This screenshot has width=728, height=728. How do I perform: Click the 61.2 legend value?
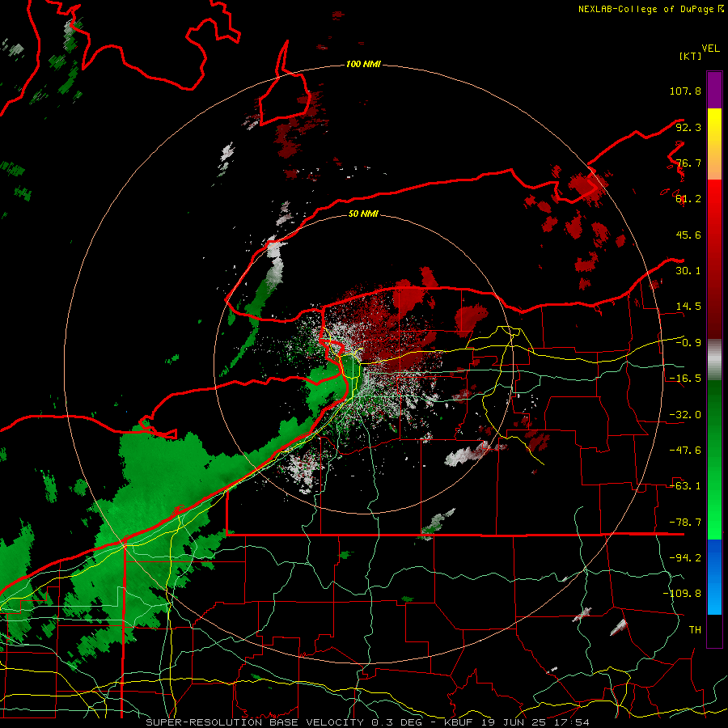coord(688,199)
